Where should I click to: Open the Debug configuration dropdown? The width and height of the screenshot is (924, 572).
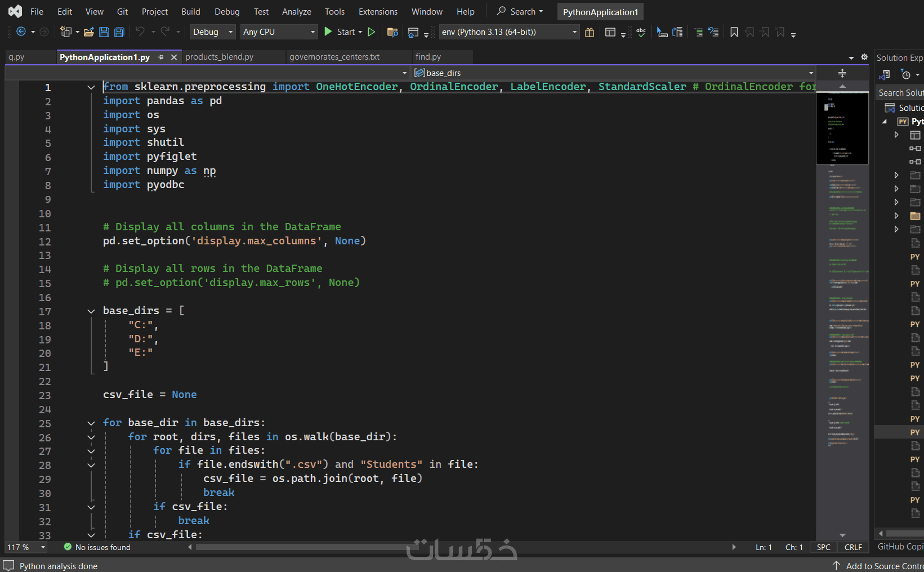click(213, 32)
